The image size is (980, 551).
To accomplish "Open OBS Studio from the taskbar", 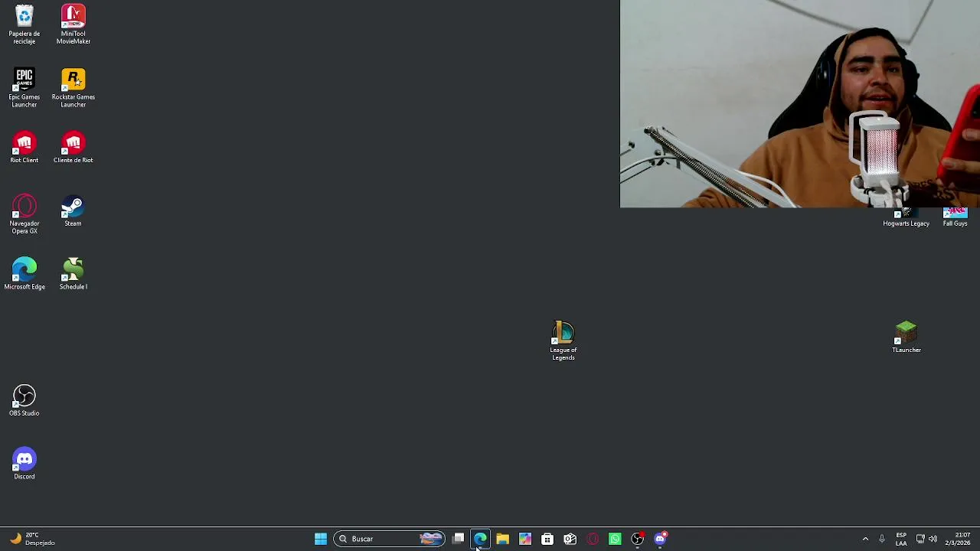I will click(637, 539).
